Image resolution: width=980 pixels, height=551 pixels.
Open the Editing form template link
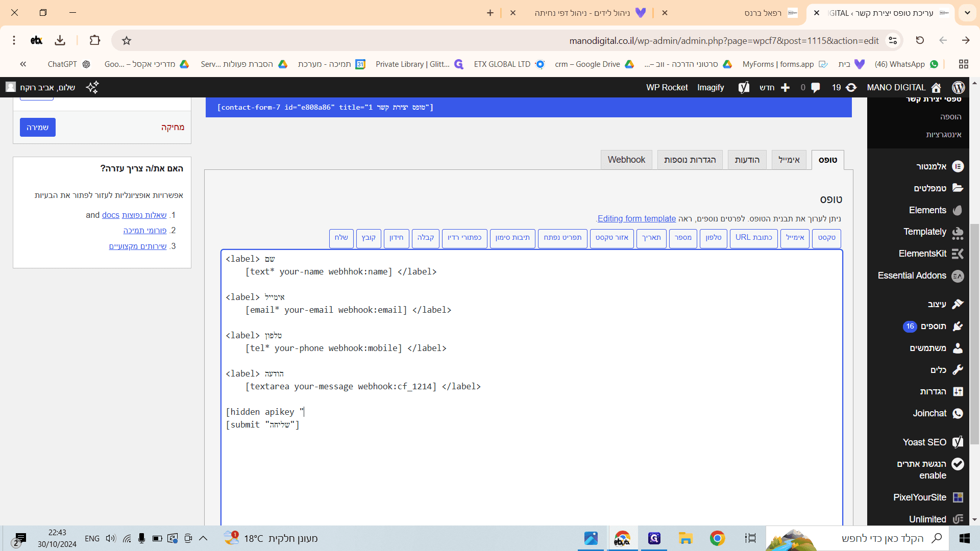point(636,218)
